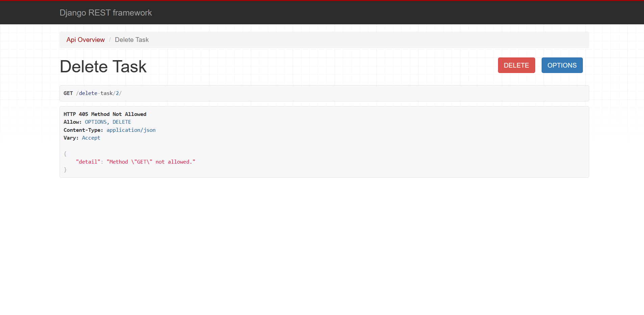This screenshot has width=644, height=315.
Task: Select the Allow header value OPTIONS, DELETE
Action: pyautogui.click(x=108, y=122)
